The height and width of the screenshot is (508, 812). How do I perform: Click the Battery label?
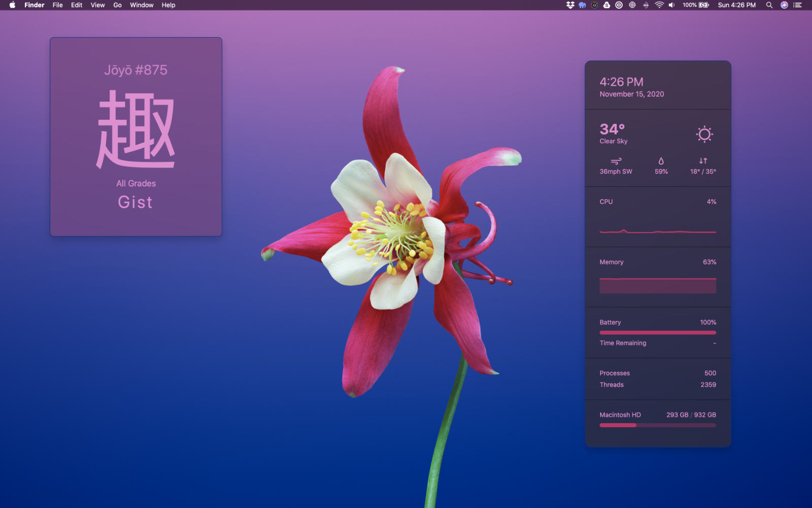(x=610, y=323)
